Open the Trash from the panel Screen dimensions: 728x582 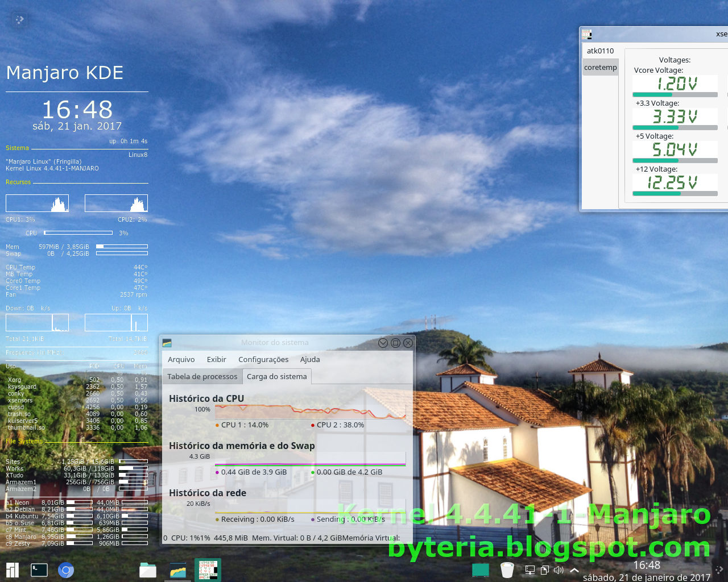tap(507, 570)
